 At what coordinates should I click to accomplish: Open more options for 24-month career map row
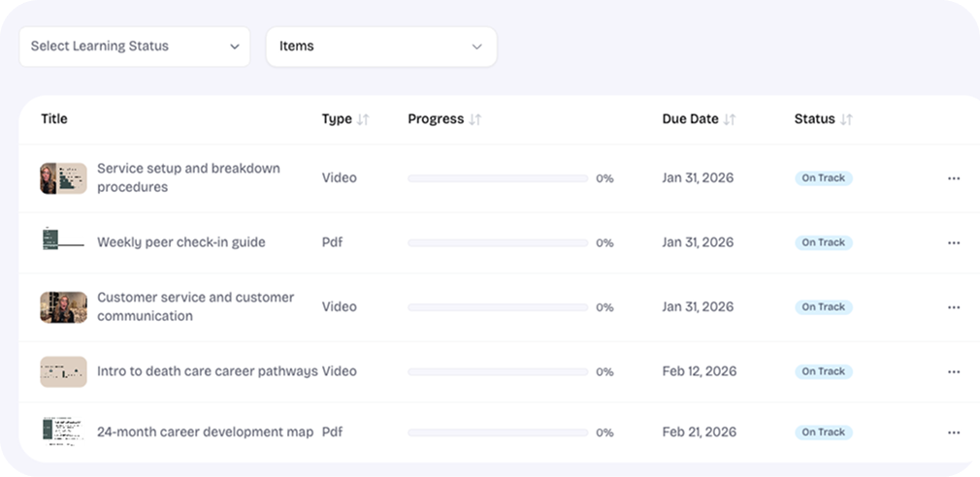click(x=954, y=432)
